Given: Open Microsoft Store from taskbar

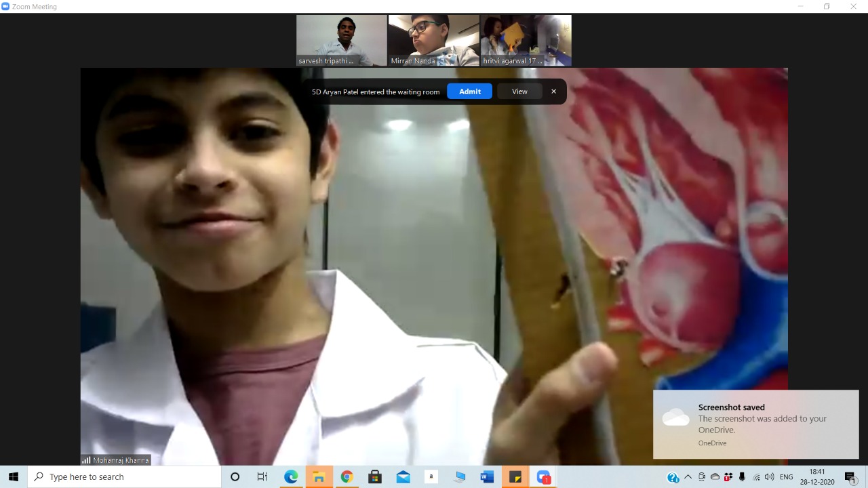Looking at the screenshot, I should click(x=375, y=476).
